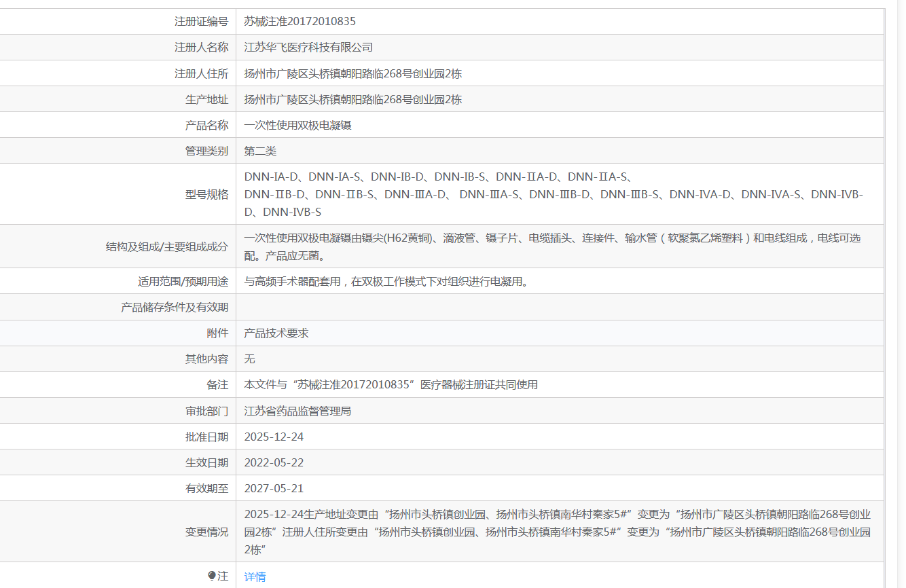
Task: Open the 详情 link
Action: pyautogui.click(x=255, y=576)
